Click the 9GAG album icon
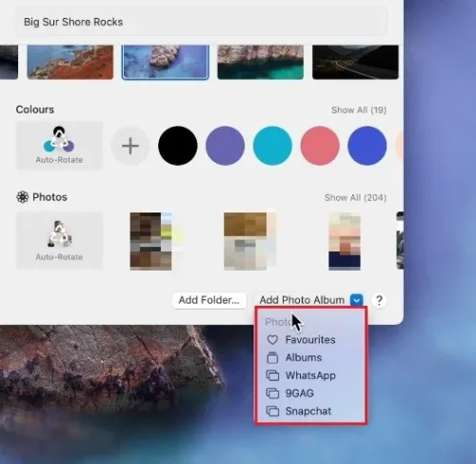 [272, 393]
